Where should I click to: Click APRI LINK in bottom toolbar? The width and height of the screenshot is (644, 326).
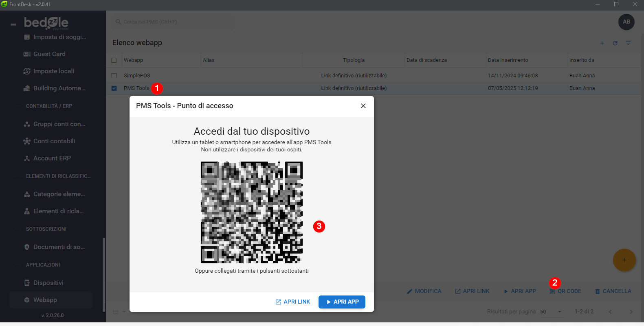pyautogui.click(x=472, y=291)
